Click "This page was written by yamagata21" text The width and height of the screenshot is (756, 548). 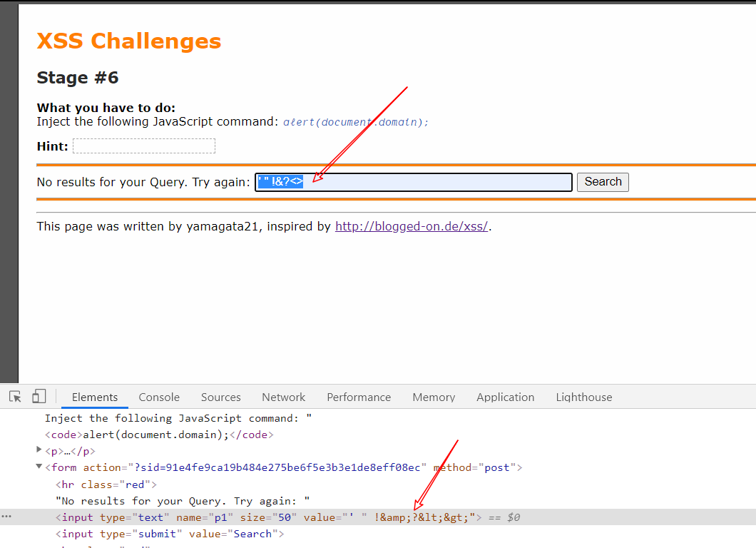(x=148, y=226)
